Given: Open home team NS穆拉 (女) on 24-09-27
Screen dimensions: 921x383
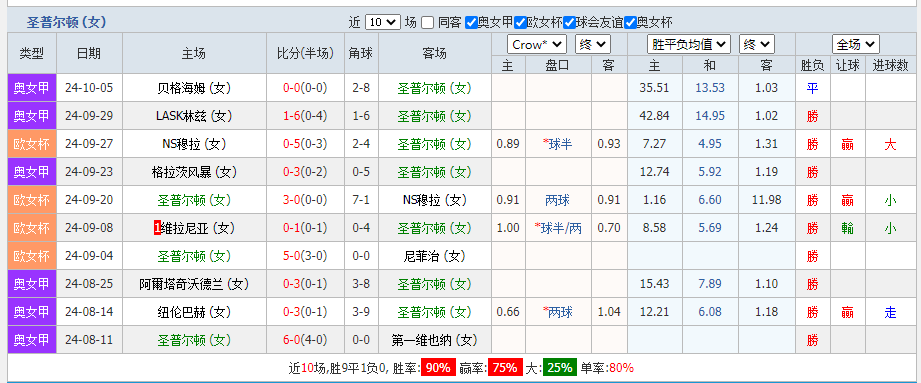Looking at the screenshot, I should [x=194, y=144].
